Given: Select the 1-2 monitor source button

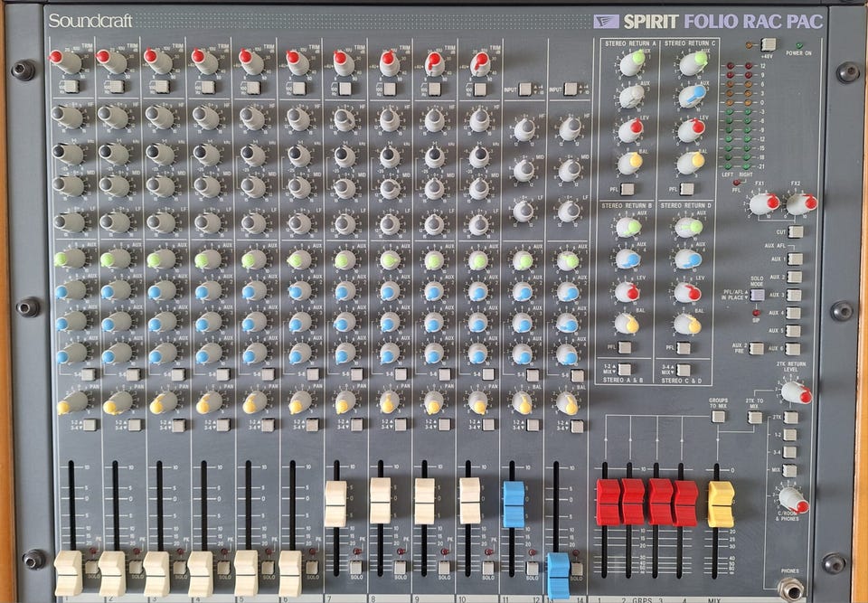Looking at the screenshot, I should coord(790,435).
